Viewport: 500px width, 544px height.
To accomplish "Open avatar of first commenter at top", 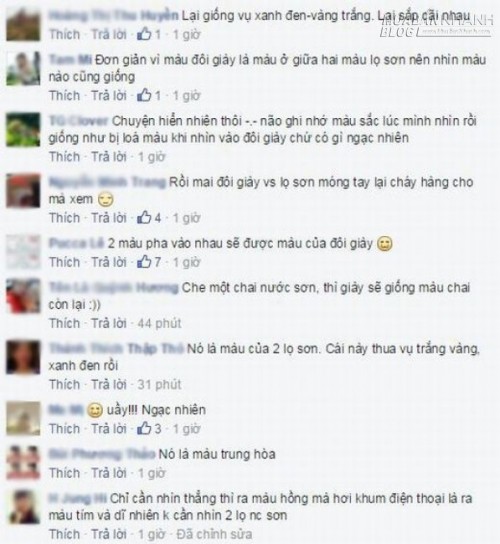I will click(23, 24).
